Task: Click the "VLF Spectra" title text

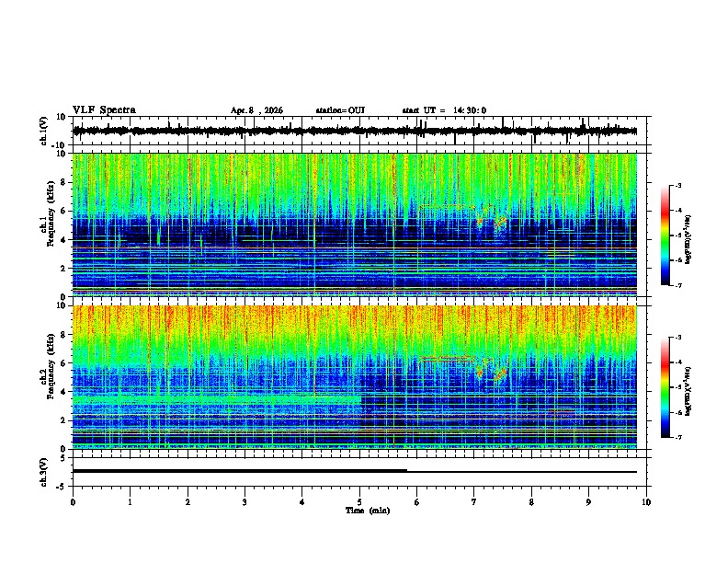Action: (x=104, y=110)
